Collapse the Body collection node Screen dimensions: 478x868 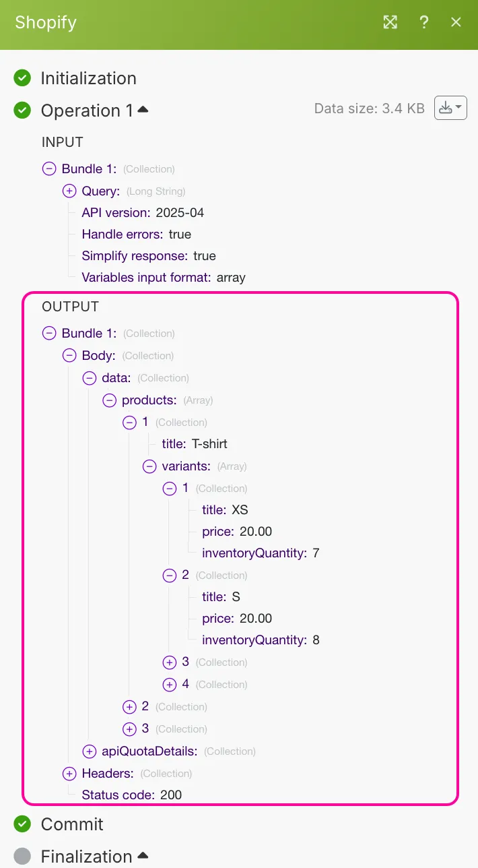tap(69, 355)
